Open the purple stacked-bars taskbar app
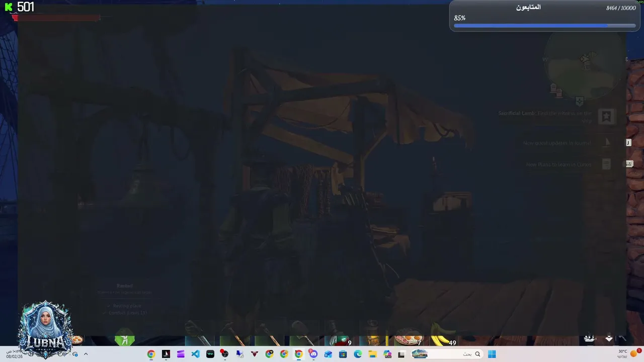Viewport: 644px width, 362px height. click(181, 354)
